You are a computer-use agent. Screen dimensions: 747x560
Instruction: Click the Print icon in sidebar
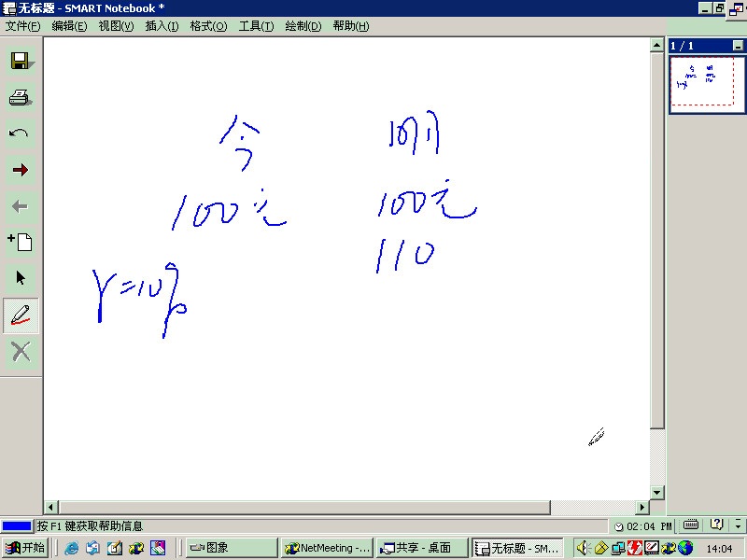pyautogui.click(x=20, y=98)
